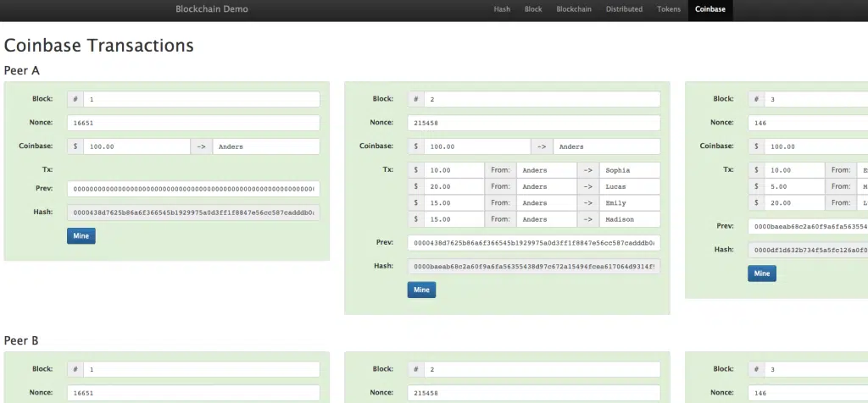Click Peer A block 1 Prev zeros field
The image size is (868, 403).
tap(193, 189)
